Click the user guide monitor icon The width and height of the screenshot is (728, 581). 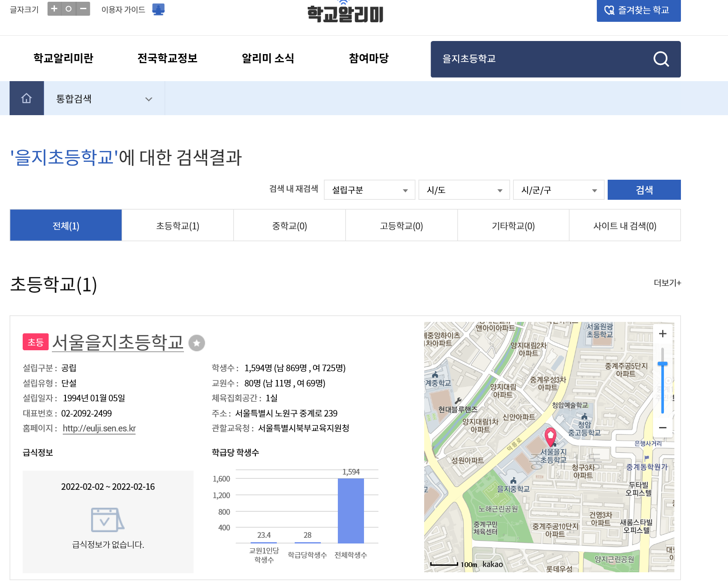(x=157, y=9)
